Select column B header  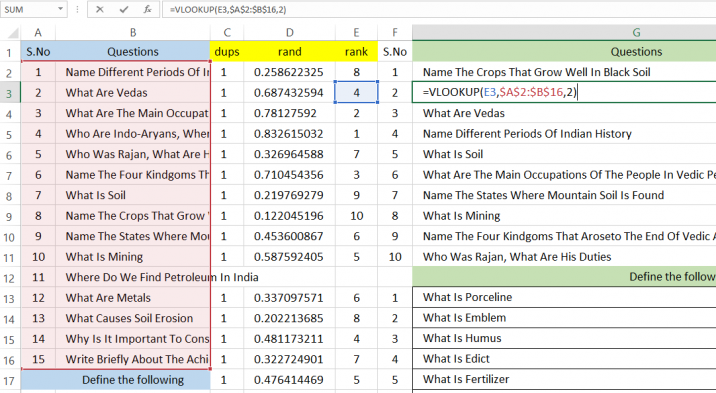tap(133, 32)
